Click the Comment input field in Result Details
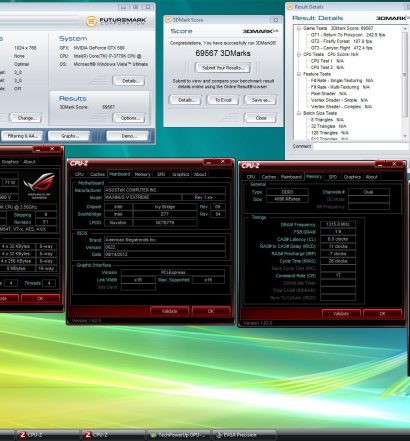 361,146
